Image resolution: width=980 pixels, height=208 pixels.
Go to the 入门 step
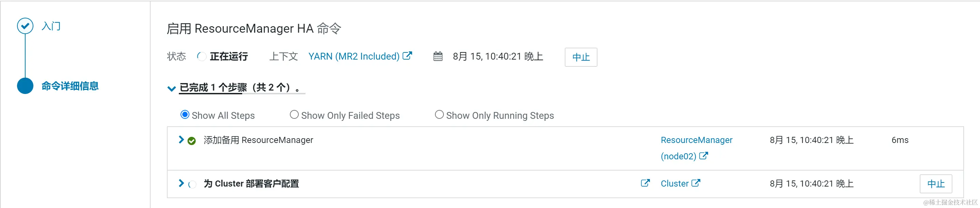pos(51,26)
